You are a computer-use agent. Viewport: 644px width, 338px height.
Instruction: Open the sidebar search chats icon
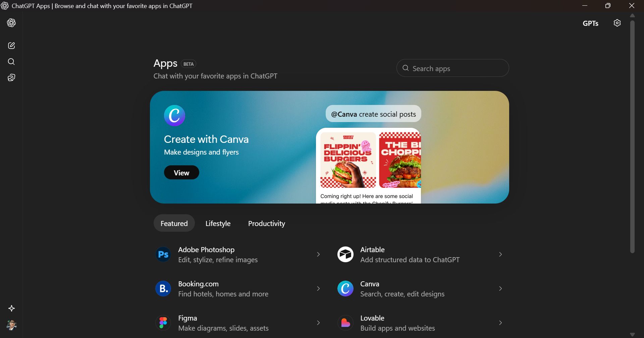point(11,62)
